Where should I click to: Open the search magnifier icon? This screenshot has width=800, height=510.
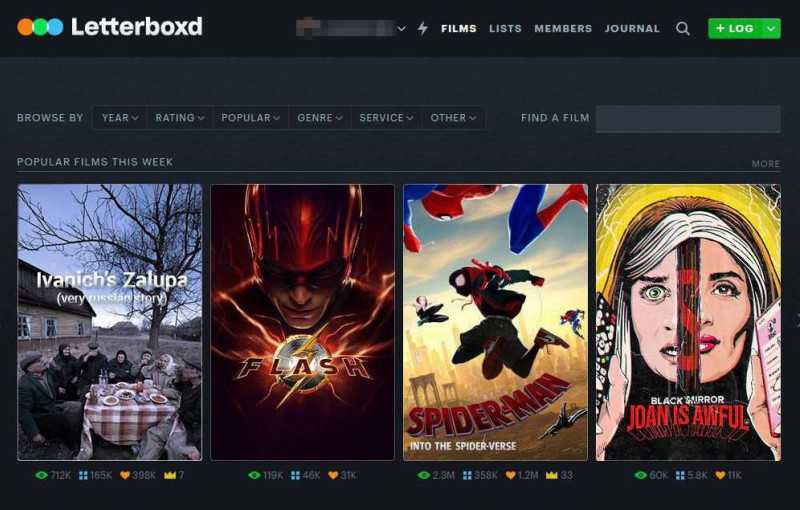(683, 29)
